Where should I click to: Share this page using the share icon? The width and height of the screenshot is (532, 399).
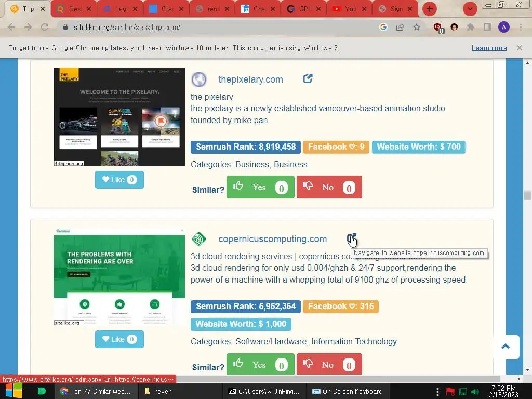tap(400, 27)
